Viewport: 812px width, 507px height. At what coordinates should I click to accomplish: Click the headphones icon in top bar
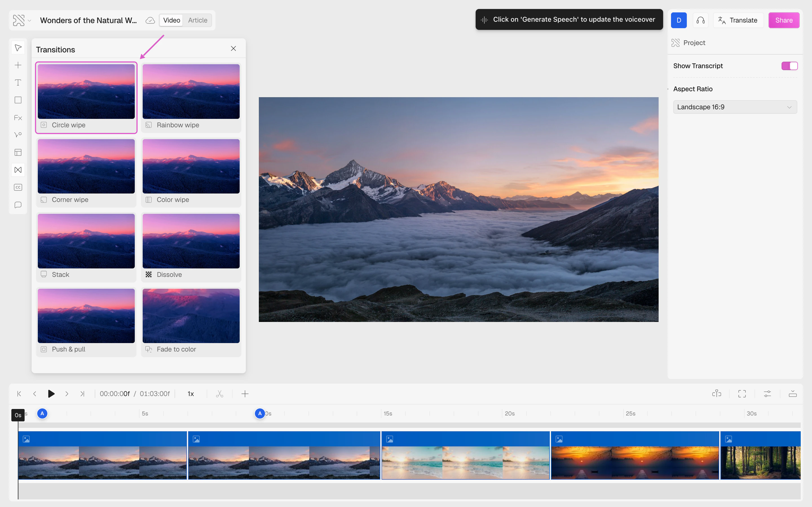[x=700, y=20]
